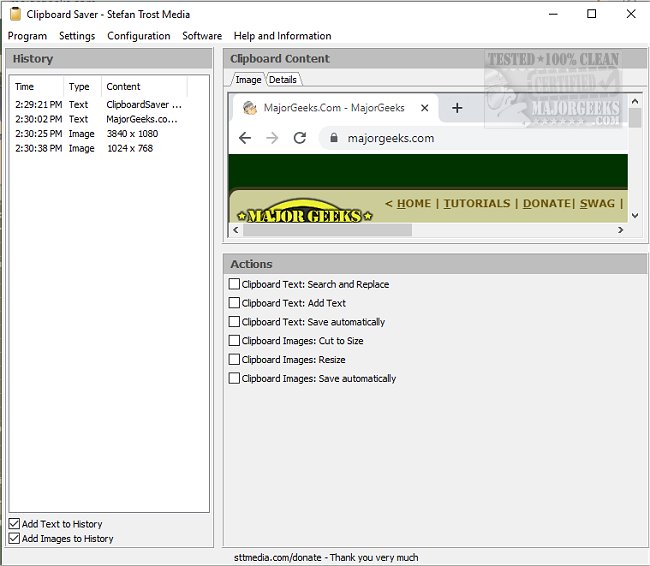The width and height of the screenshot is (650, 566).
Task: Switch to the Details tab
Action: pyautogui.click(x=282, y=80)
